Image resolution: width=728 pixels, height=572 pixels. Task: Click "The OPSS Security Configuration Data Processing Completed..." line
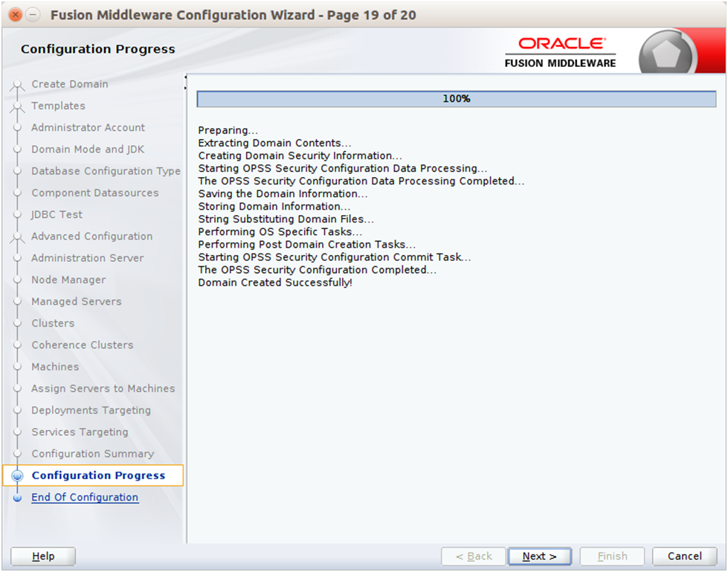[x=361, y=181]
